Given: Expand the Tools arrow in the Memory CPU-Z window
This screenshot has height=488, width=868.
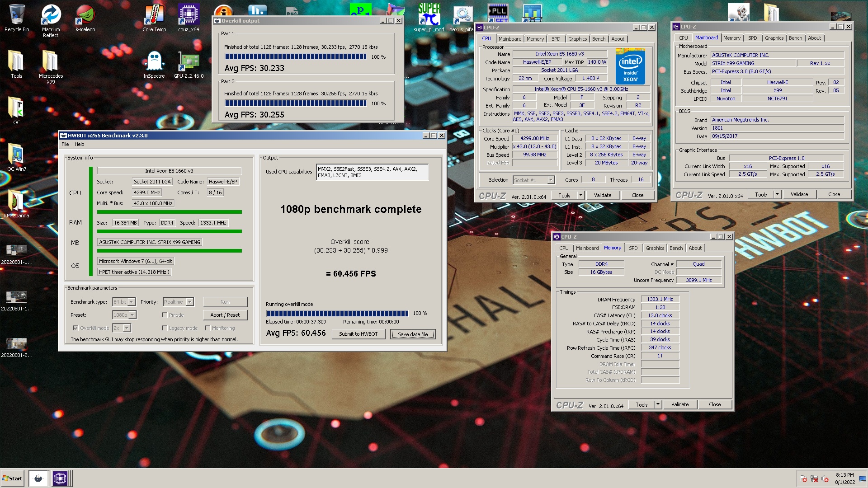Looking at the screenshot, I should pos(658,404).
